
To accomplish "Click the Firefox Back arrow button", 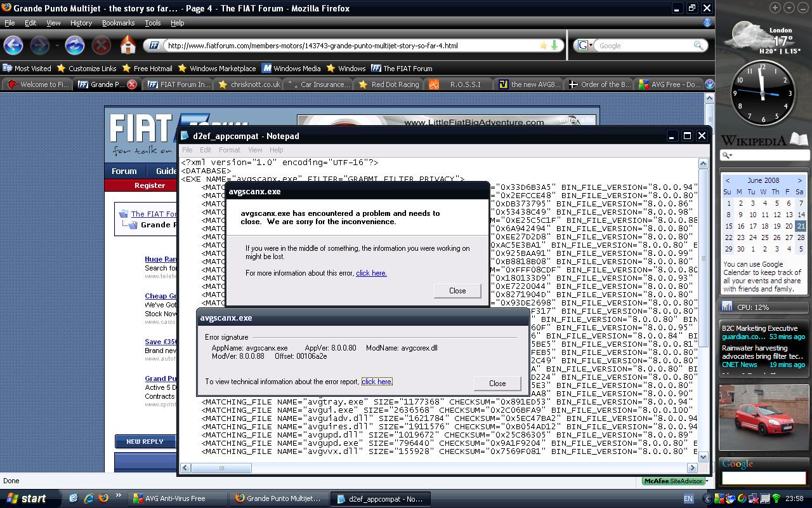I will point(13,45).
